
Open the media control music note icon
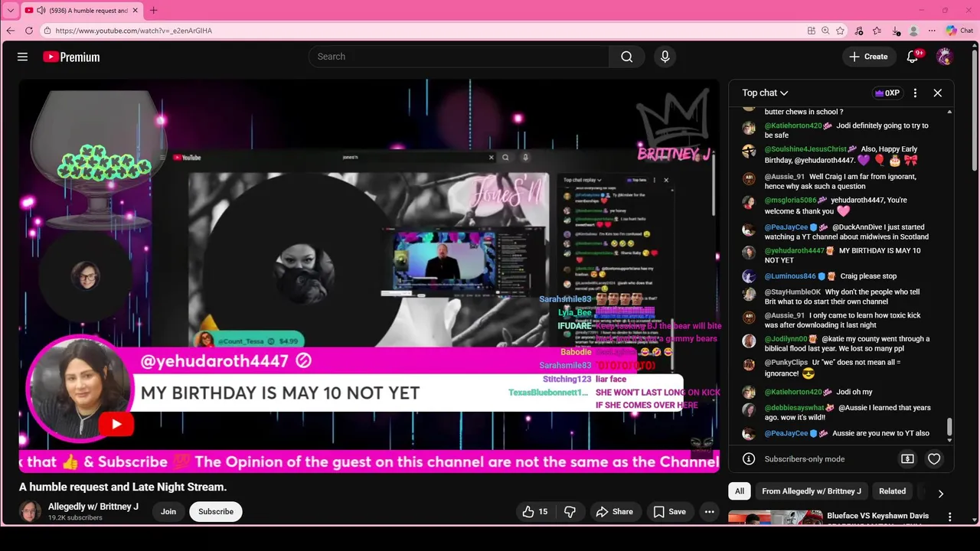point(859,31)
